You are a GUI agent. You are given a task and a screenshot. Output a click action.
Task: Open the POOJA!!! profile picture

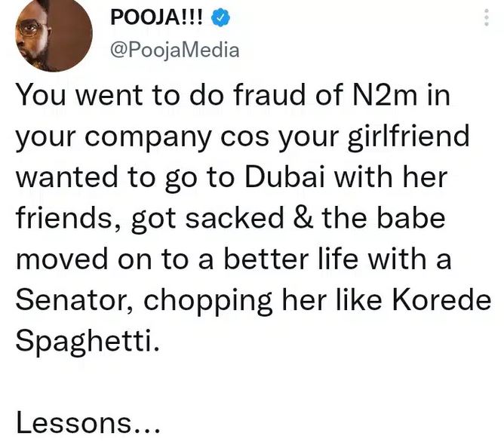click(x=54, y=35)
